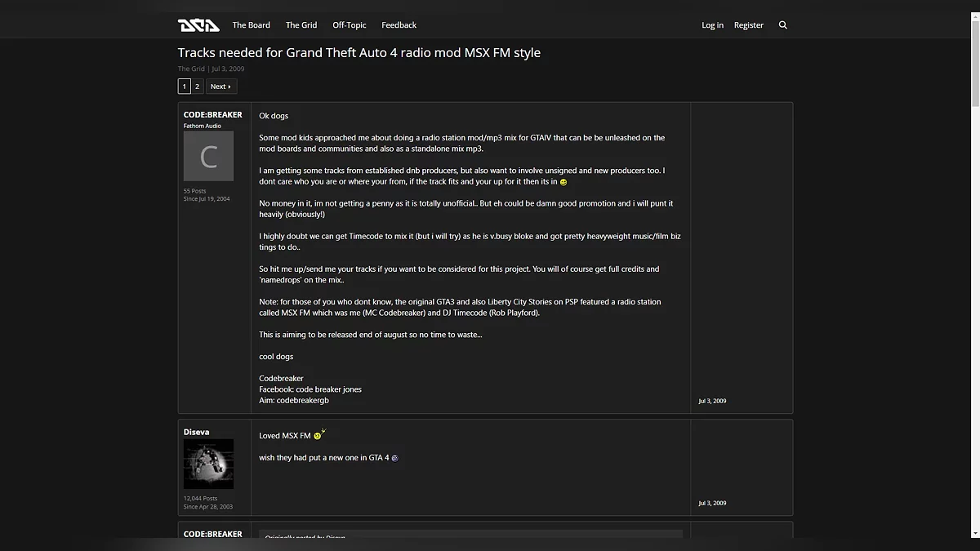Click the smiley emoji after 'Loved MSX FM'
This screenshot has height=551, width=980.
click(x=319, y=435)
